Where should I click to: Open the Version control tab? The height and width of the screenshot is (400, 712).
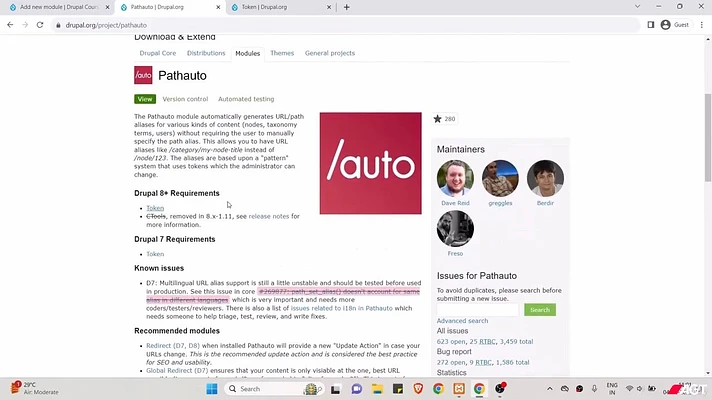click(185, 99)
